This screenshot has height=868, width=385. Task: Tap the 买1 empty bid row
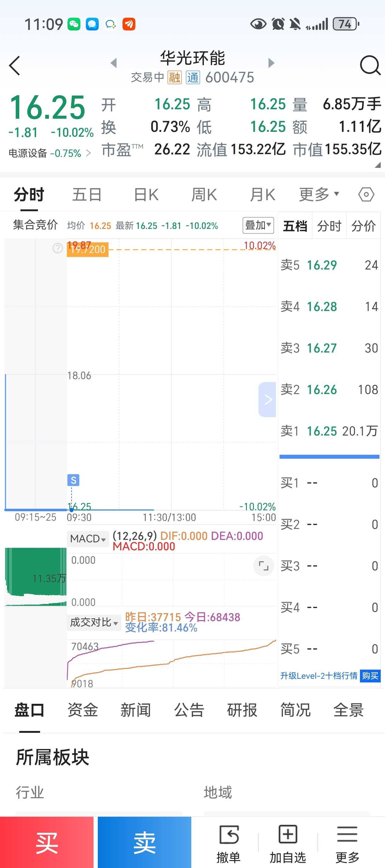tap(329, 483)
